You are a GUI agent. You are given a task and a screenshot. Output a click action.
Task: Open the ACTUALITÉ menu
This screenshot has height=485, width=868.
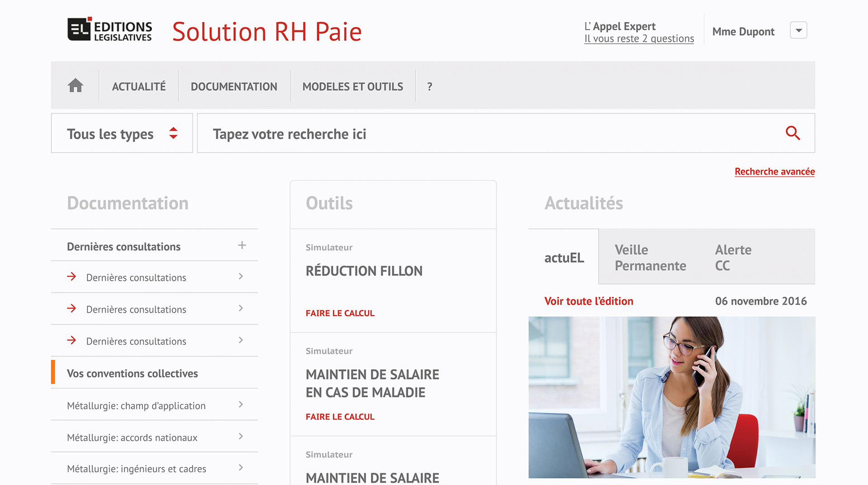pyautogui.click(x=139, y=86)
